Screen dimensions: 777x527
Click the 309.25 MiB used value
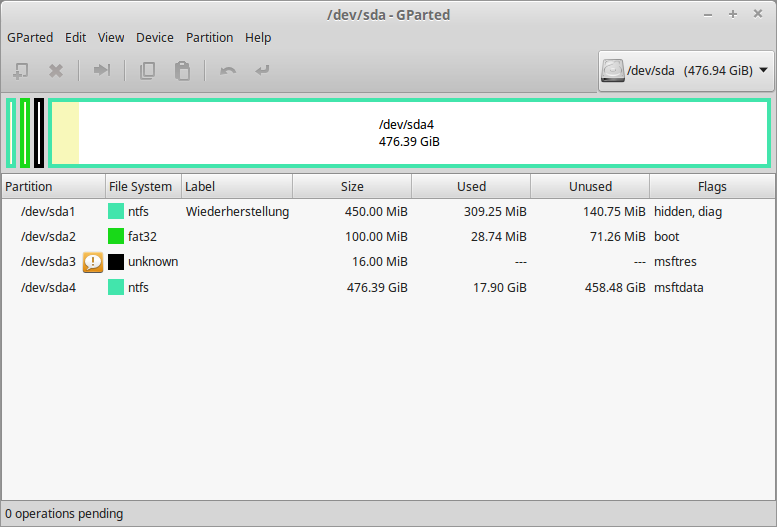(x=495, y=212)
